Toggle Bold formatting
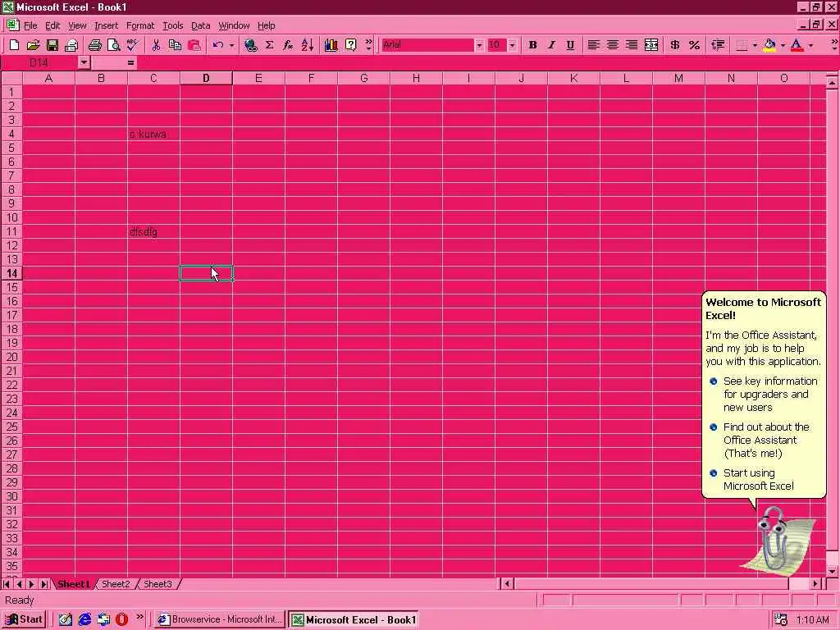Screen dimensions: 840x630 coord(532,45)
